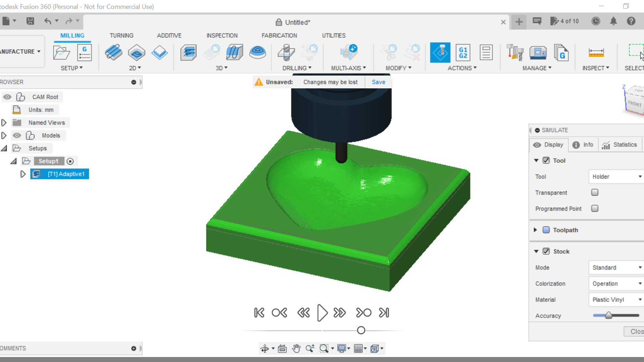Click the simulation timeline position marker

[361, 330]
